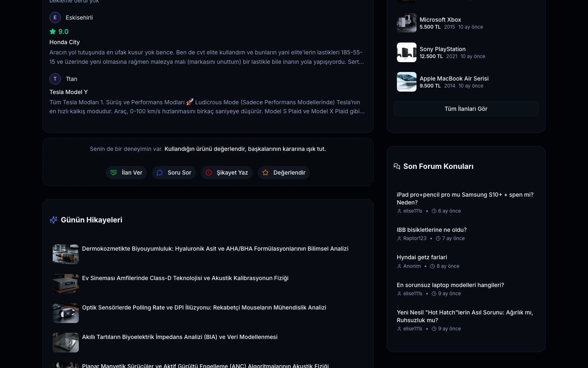Open the Tesla Model Y review title
This screenshot has height=368, width=588.
pos(69,92)
